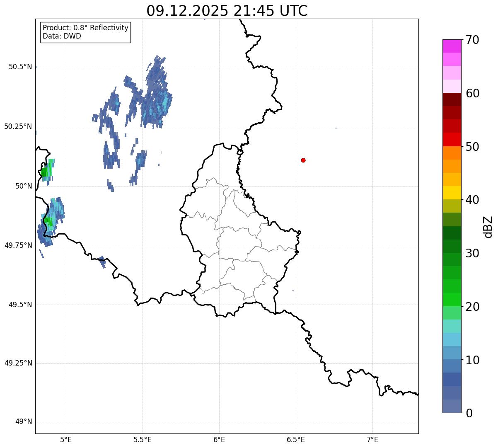This screenshot has width=498, height=448.
Task: Click the 49.75°N latitude label
Action: point(18,245)
